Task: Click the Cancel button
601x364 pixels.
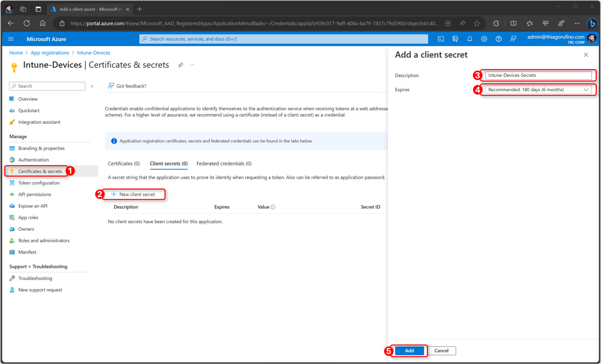Action: click(441, 351)
